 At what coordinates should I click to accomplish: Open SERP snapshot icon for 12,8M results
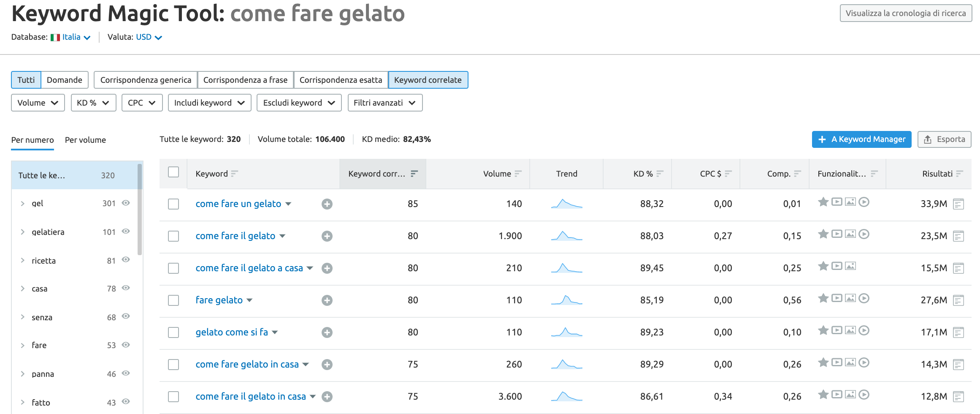click(958, 397)
